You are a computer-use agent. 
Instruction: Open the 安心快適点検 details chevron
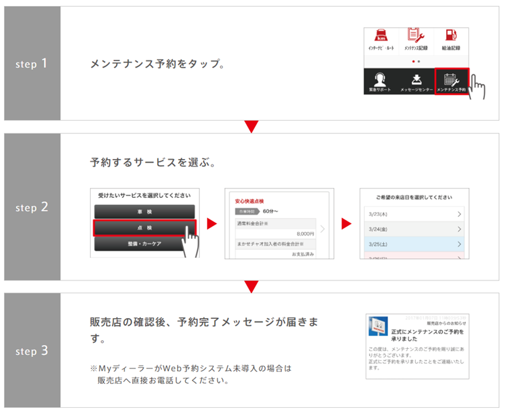click(x=322, y=229)
